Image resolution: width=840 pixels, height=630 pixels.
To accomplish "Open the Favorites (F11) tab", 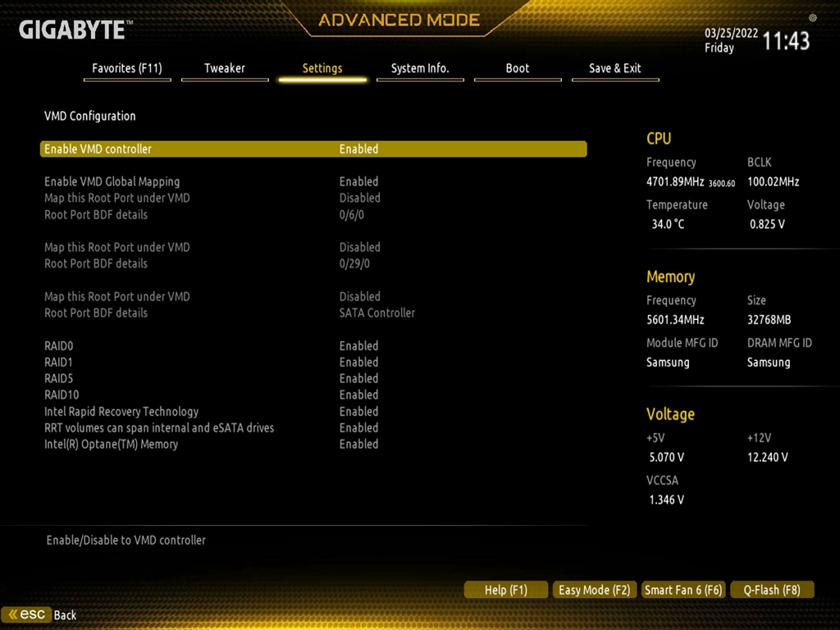I will click(x=127, y=69).
